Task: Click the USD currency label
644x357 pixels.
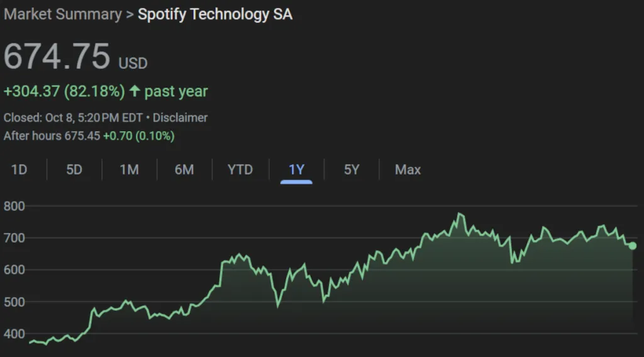Action: pos(133,63)
